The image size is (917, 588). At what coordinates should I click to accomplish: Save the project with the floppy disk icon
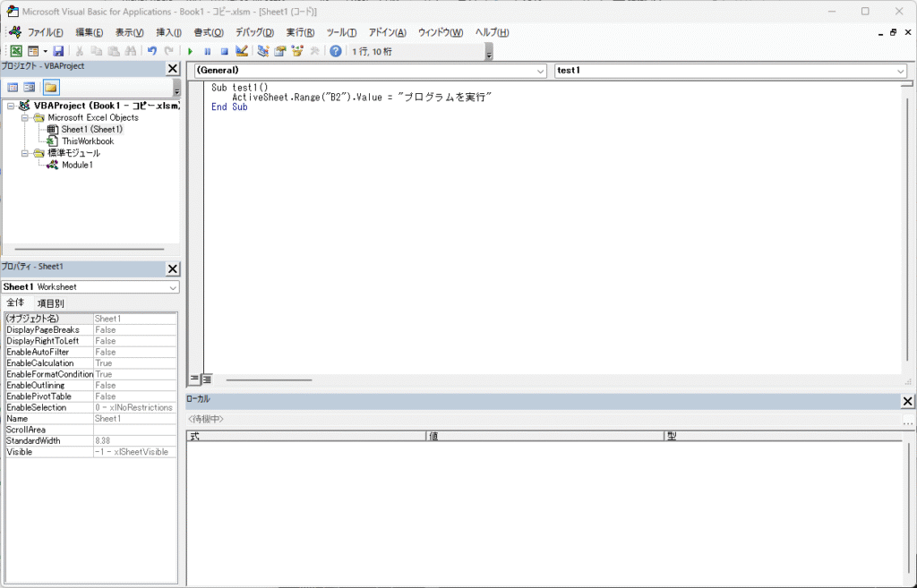pyautogui.click(x=58, y=52)
